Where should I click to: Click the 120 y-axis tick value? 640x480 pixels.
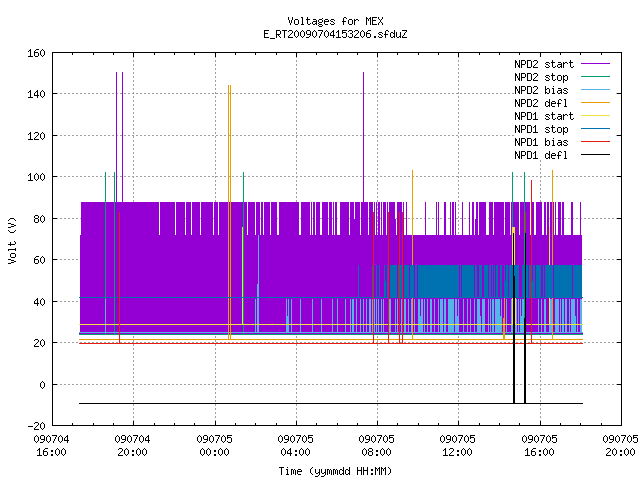click(x=36, y=136)
